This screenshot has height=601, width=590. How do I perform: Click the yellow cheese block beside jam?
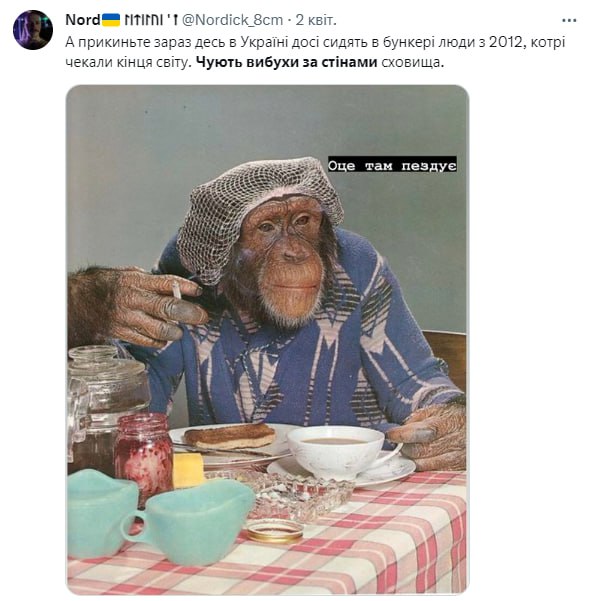click(187, 470)
